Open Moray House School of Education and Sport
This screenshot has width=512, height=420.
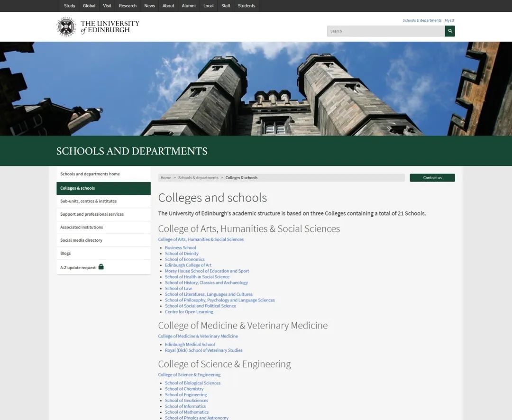pyautogui.click(x=207, y=271)
